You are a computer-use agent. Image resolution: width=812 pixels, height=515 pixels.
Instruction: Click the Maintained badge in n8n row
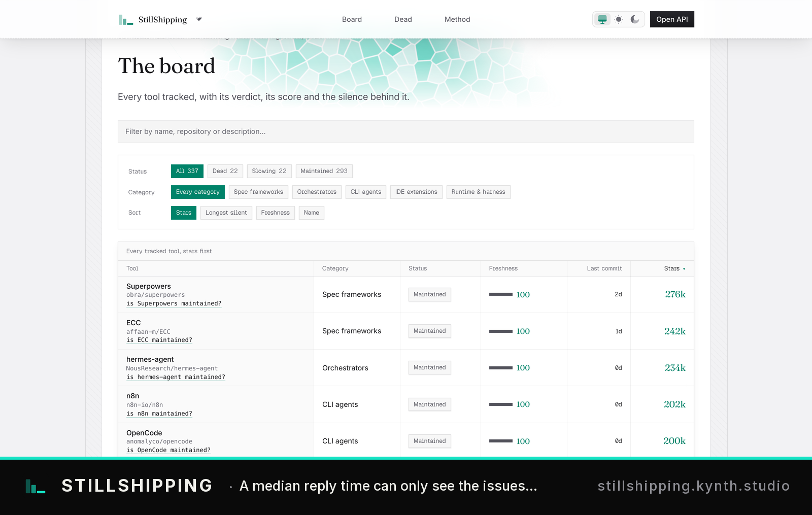(430, 404)
